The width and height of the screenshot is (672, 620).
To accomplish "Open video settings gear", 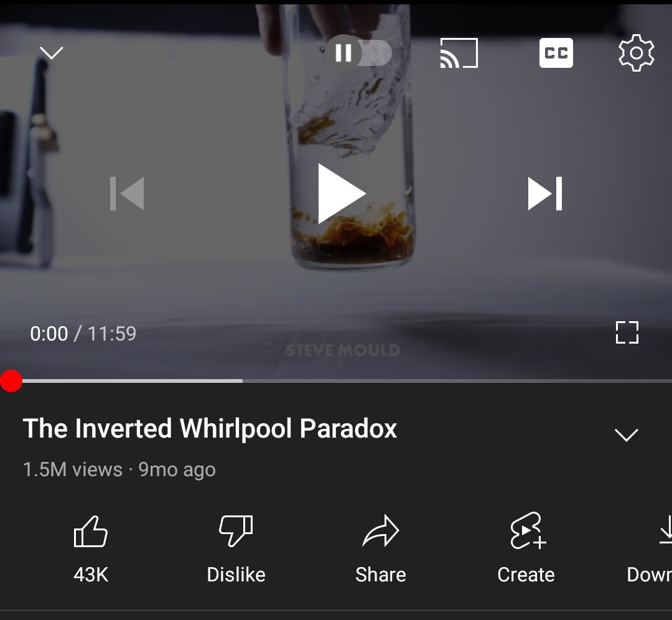I will (637, 53).
